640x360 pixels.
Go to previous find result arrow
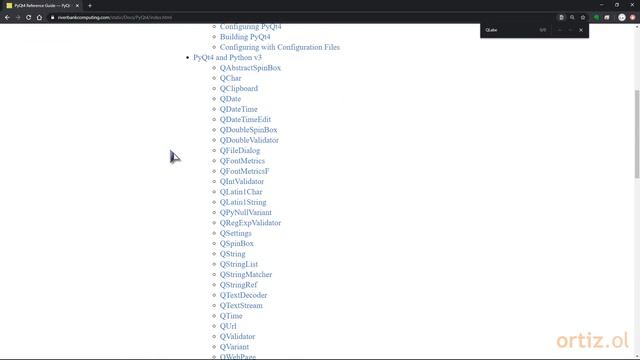point(560,30)
